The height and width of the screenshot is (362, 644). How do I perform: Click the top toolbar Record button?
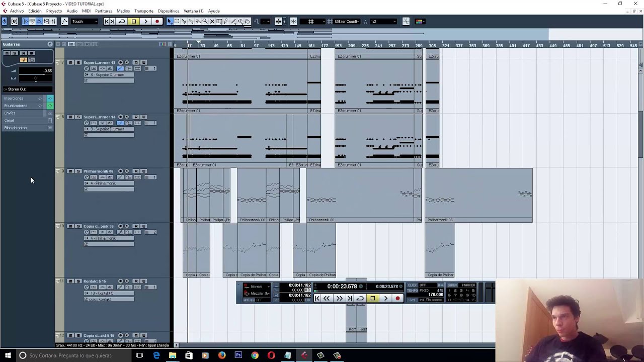coord(157,21)
